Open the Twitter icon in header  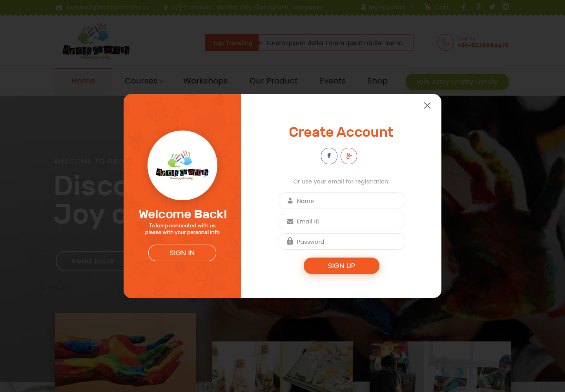coord(492,7)
